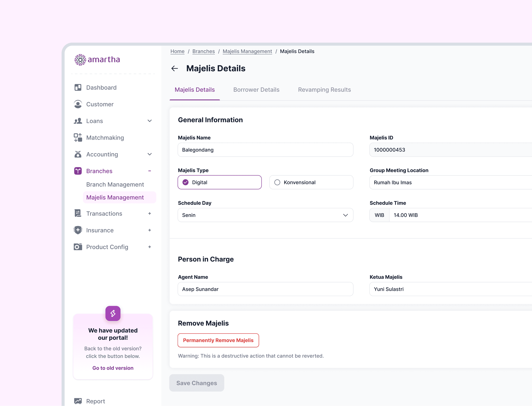
Task: Open the Schedule Day dropdown
Action: pyautogui.click(x=265, y=215)
